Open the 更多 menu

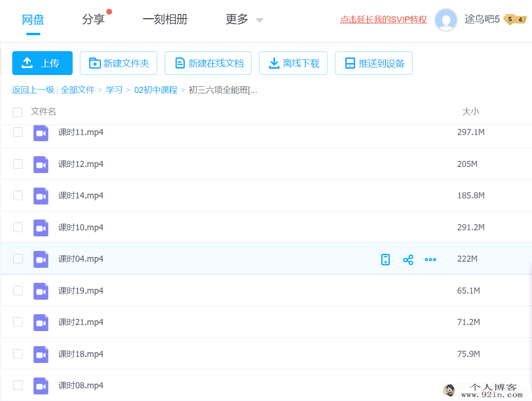[237, 19]
